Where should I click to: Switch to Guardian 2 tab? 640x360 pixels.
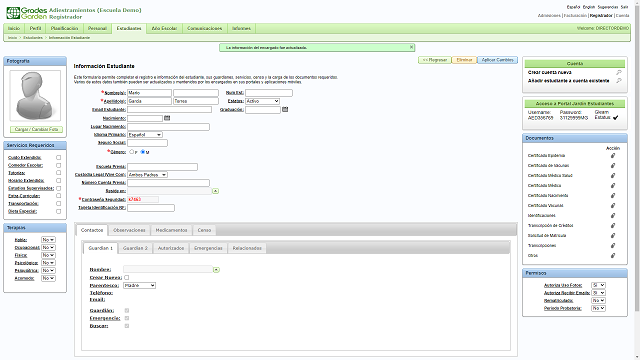point(135,248)
